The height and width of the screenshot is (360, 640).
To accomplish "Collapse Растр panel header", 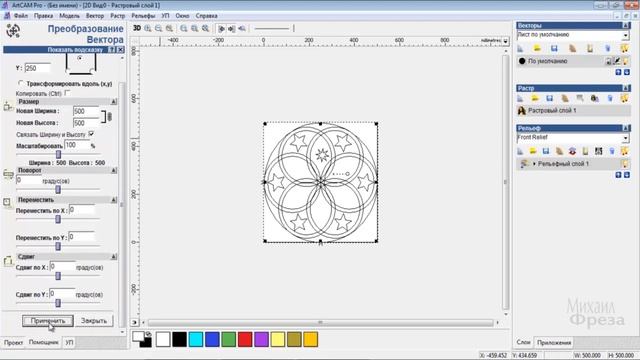I will 626,88.
